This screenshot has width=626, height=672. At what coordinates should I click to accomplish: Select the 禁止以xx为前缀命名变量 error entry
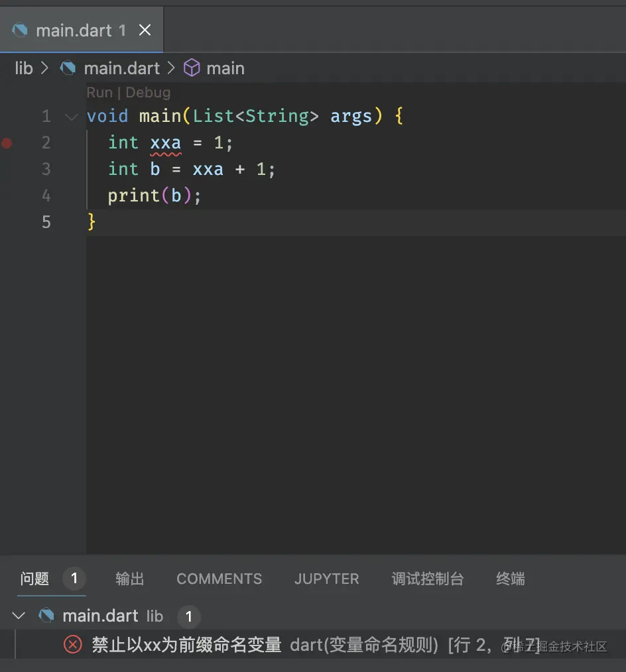click(313, 645)
